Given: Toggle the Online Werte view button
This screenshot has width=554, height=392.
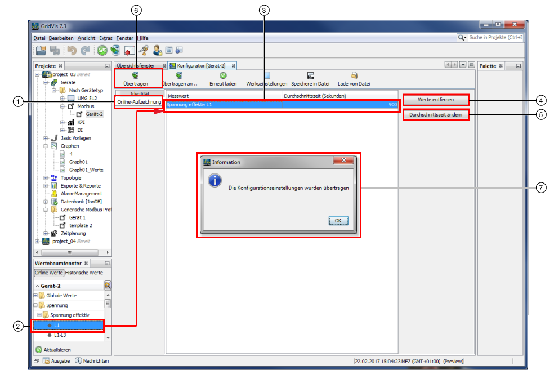Looking at the screenshot, I should click(49, 273).
